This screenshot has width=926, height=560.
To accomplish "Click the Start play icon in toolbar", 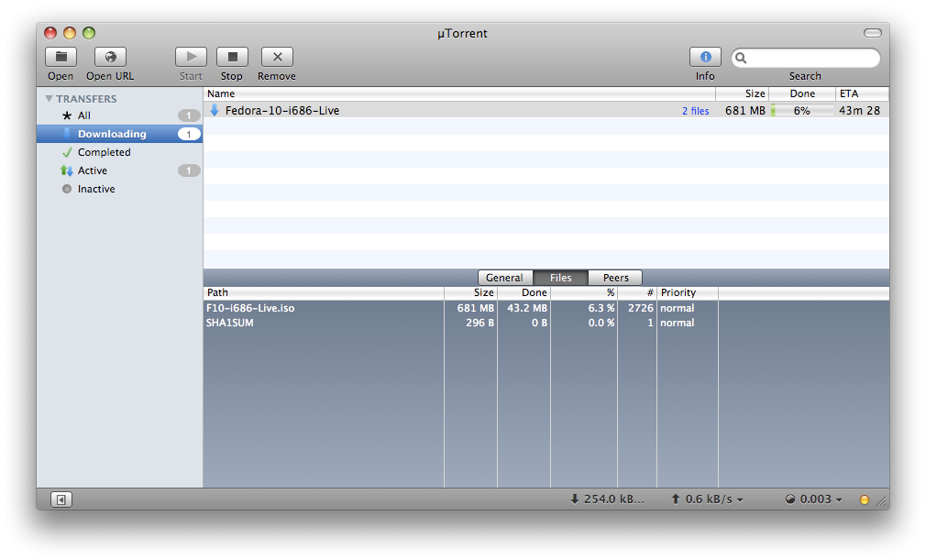I will pyautogui.click(x=191, y=57).
